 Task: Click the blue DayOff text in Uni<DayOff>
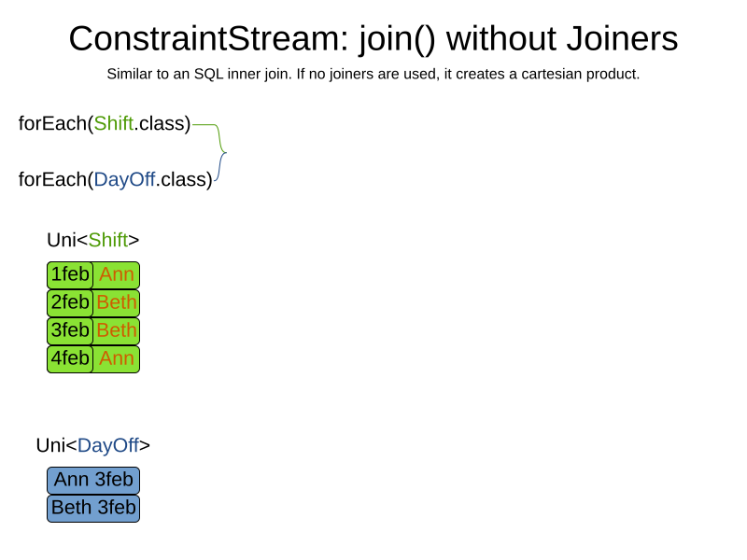pos(108,445)
